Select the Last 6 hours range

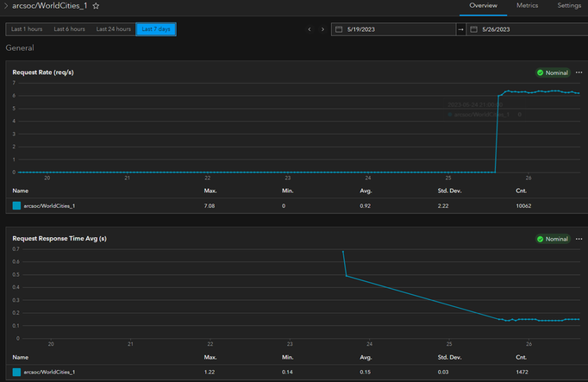click(69, 29)
